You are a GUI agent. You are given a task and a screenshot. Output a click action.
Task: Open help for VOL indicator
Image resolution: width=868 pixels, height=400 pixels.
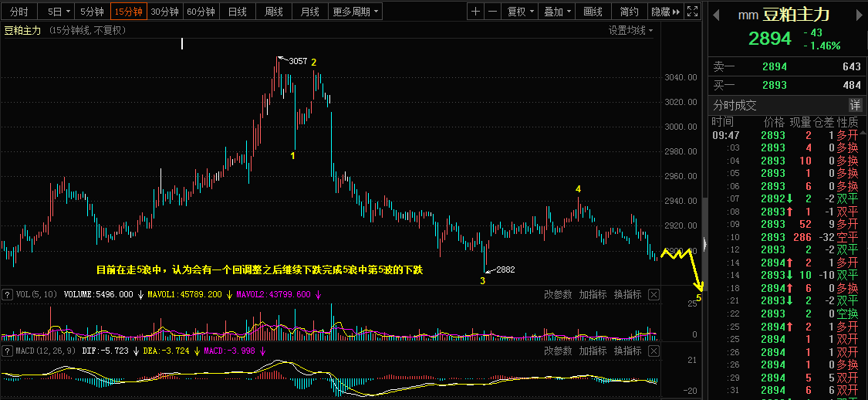point(7,295)
